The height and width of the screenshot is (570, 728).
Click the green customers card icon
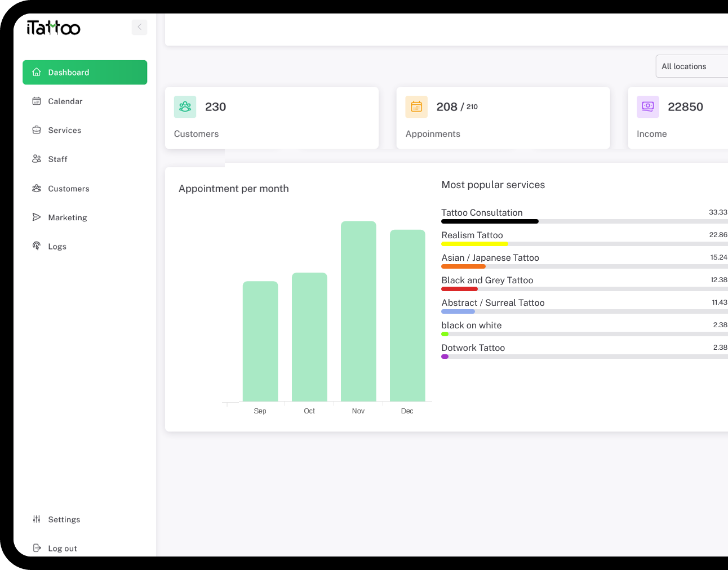coord(185,107)
